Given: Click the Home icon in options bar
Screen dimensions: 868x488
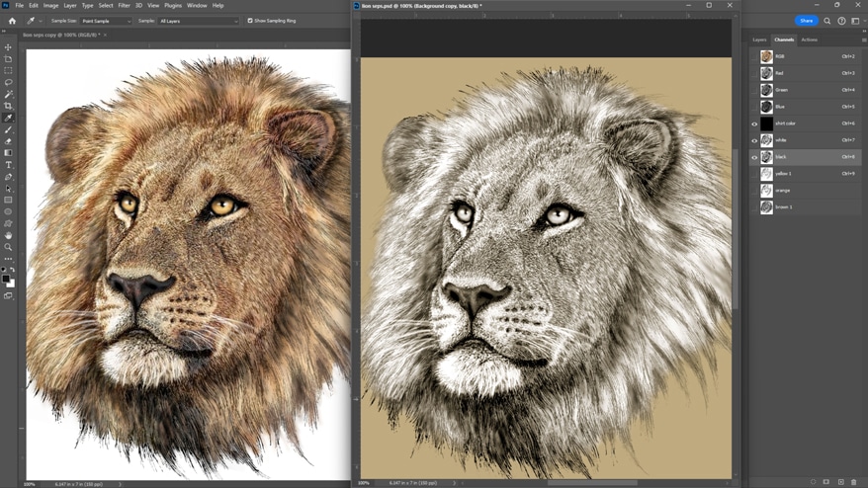Looking at the screenshot, I should pyautogui.click(x=12, y=21).
